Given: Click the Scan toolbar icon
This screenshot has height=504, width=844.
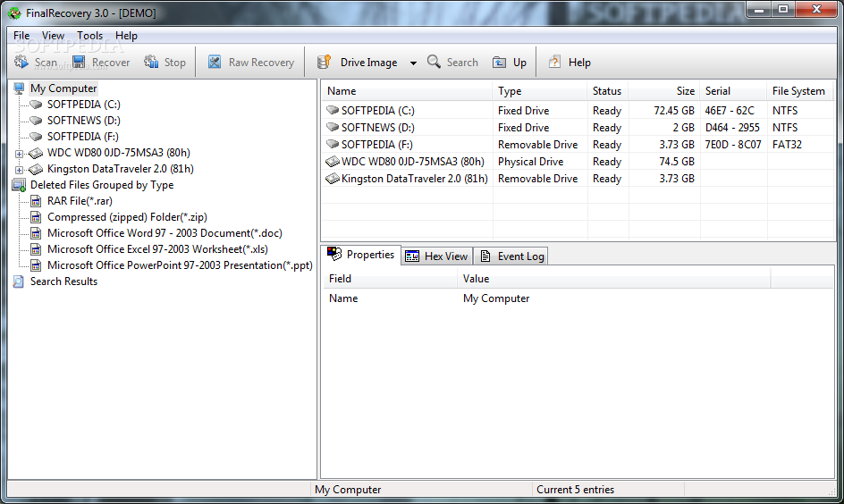Looking at the screenshot, I should tap(21, 62).
